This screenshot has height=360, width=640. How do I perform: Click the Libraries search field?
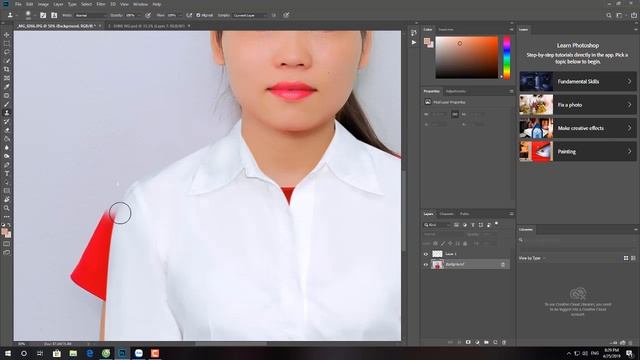[x=576, y=240]
